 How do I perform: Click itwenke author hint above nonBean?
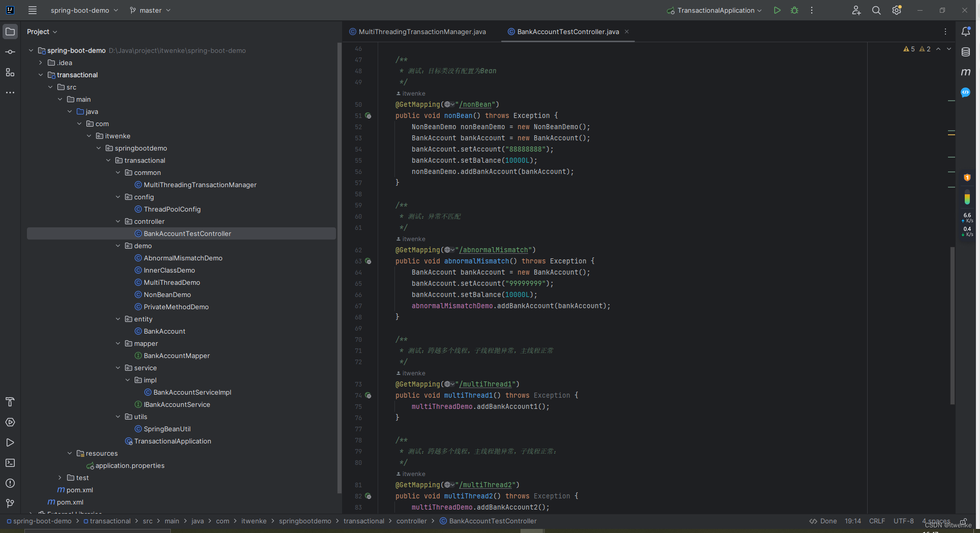coord(411,94)
